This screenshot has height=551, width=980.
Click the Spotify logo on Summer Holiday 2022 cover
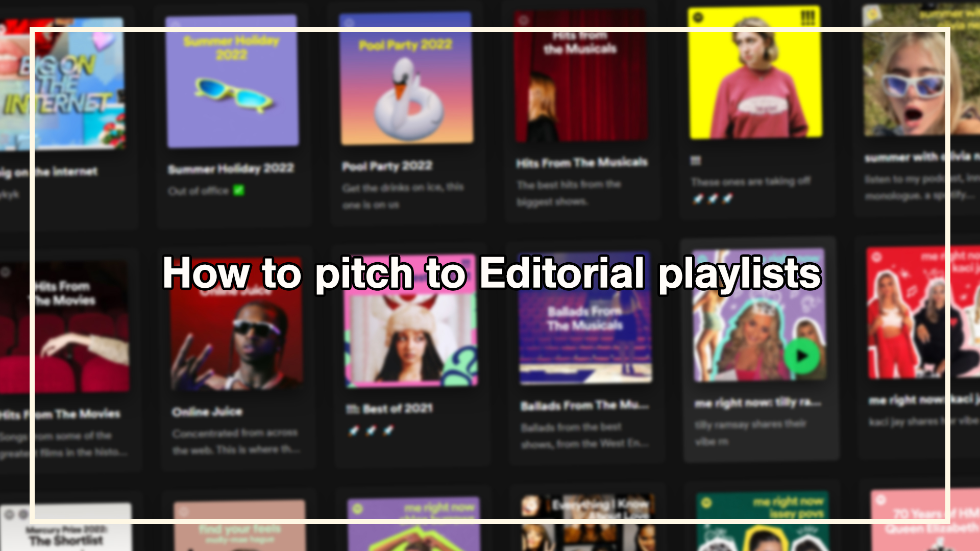click(x=176, y=23)
